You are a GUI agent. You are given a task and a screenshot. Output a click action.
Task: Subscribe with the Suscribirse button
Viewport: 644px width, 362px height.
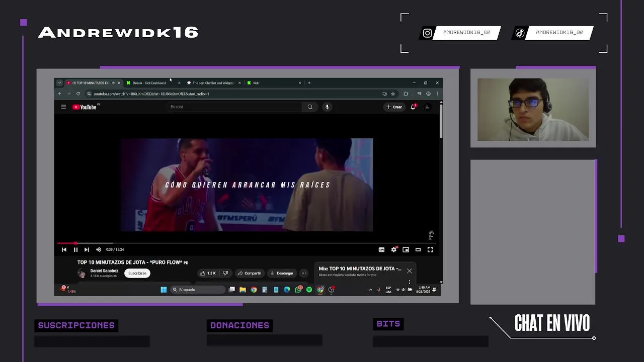137,273
